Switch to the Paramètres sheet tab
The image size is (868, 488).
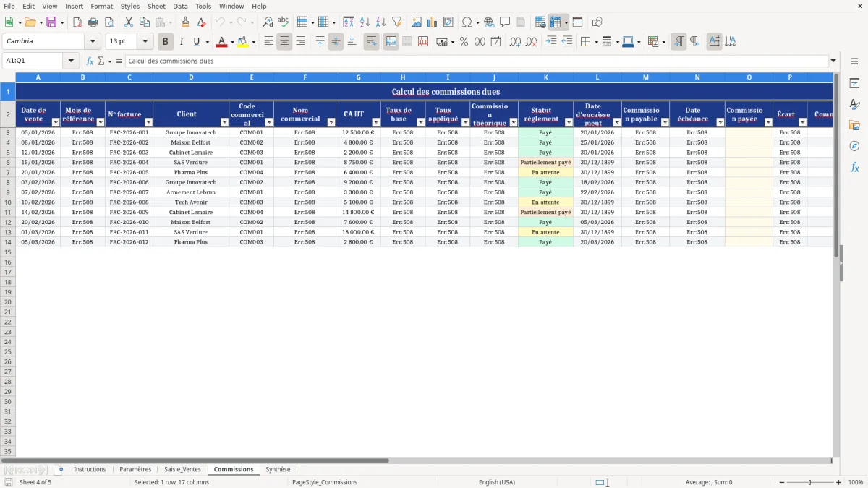click(135, 469)
